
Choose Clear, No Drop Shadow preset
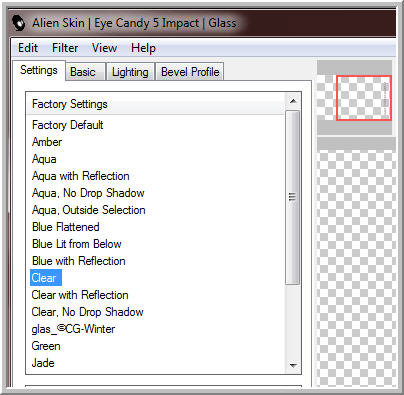click(87, 312)
